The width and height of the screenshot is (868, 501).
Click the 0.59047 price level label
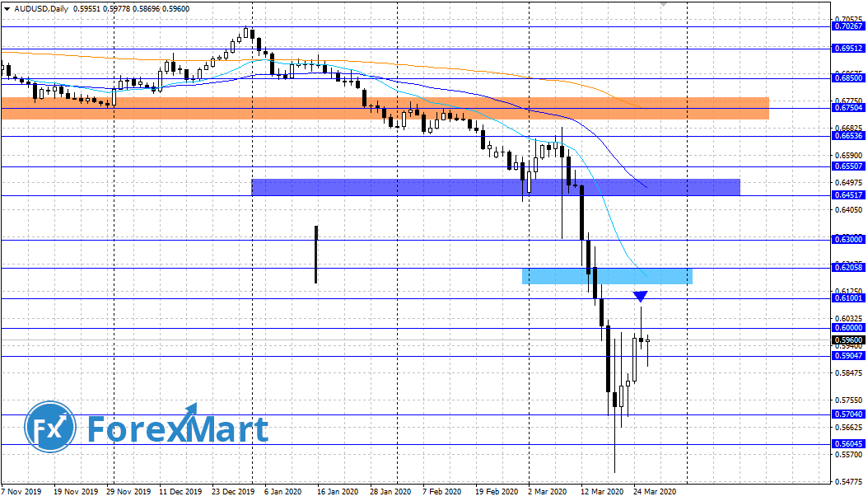848,356
